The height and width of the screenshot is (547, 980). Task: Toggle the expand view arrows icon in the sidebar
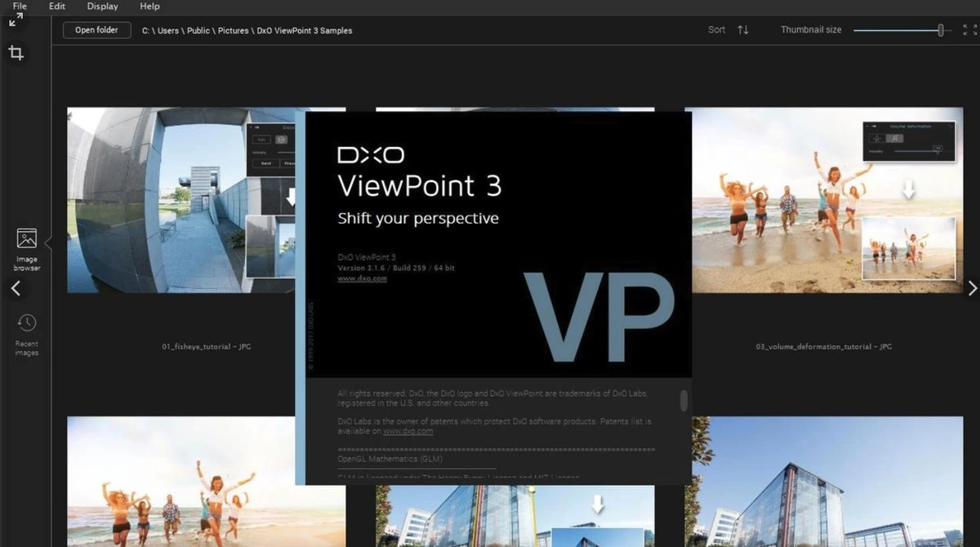[16, 20]
